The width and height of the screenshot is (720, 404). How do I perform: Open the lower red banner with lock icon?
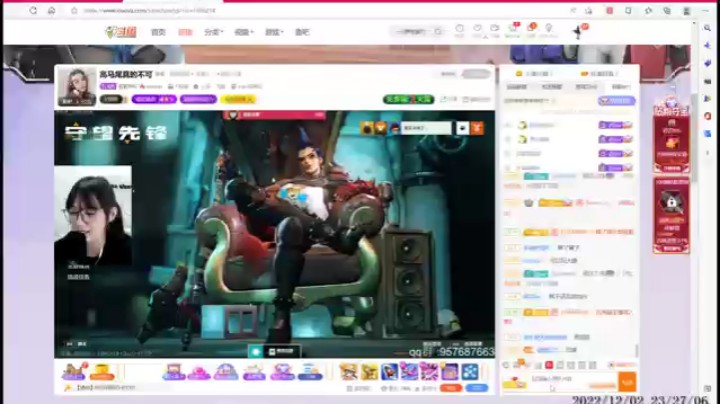point(671,215)
